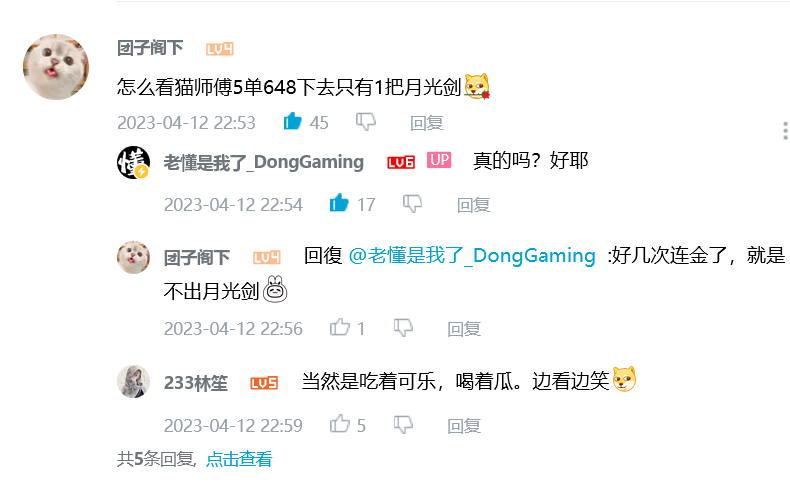Click thumbs-down on DongGaming's reply

pos(412,204)
